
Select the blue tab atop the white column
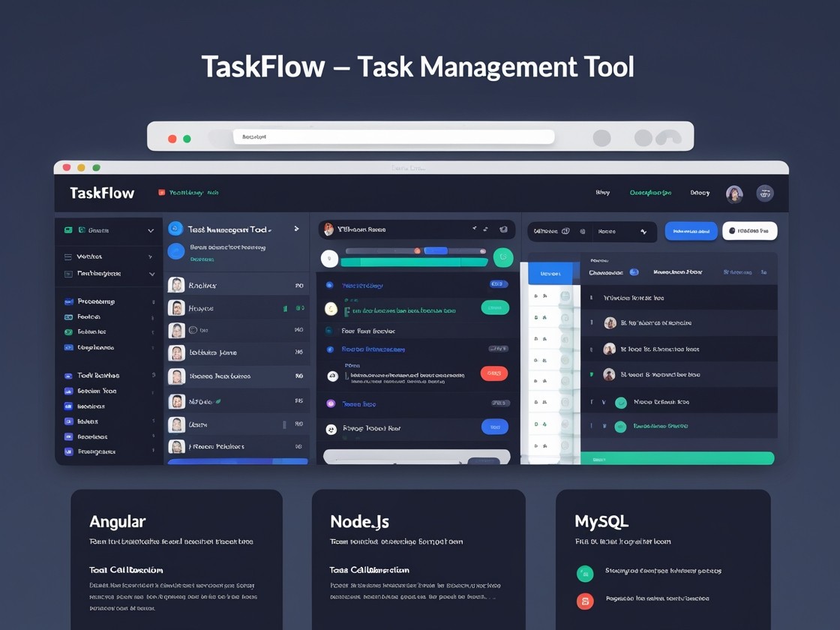click(x=550, y=273)
